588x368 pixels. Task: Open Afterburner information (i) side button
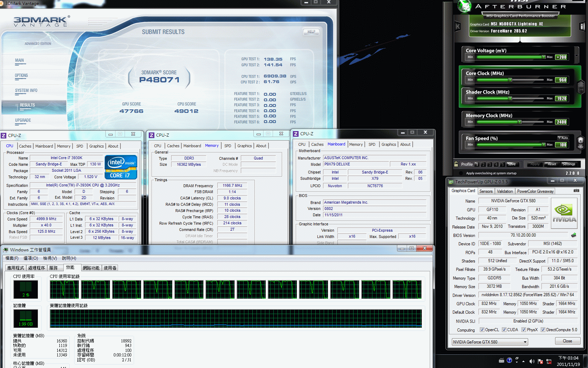pos(582,26)
